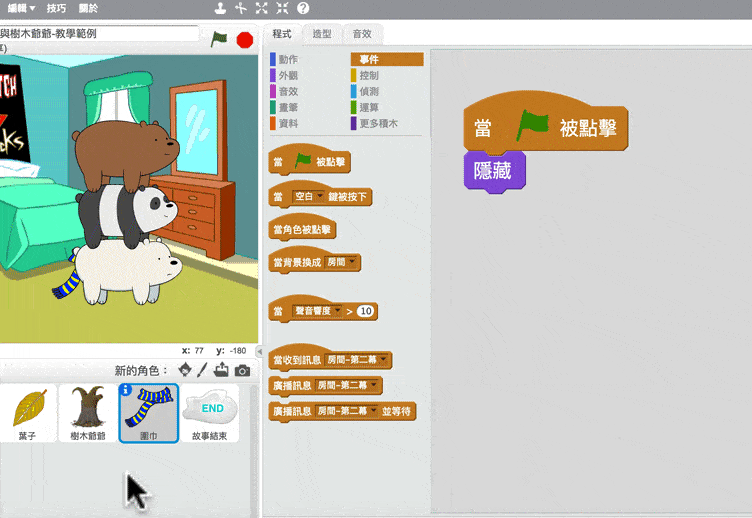Collapse the stage with small arrow handle

coord(259,352)
